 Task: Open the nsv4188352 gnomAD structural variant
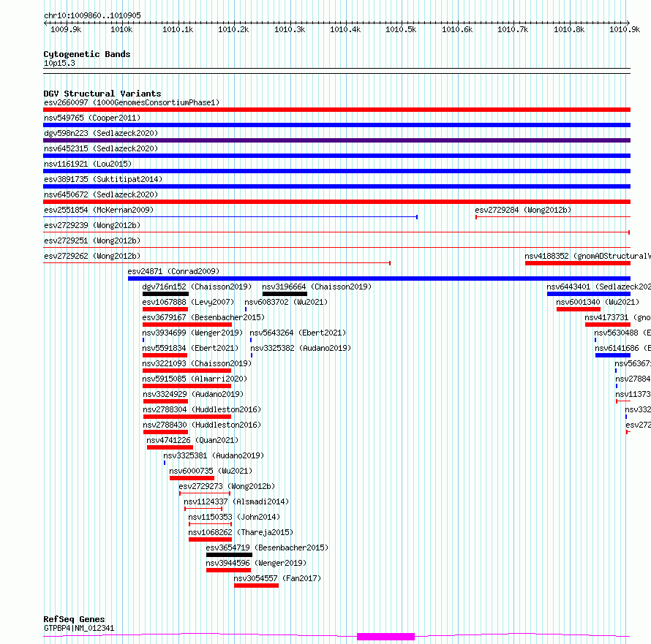coord(578,263)
